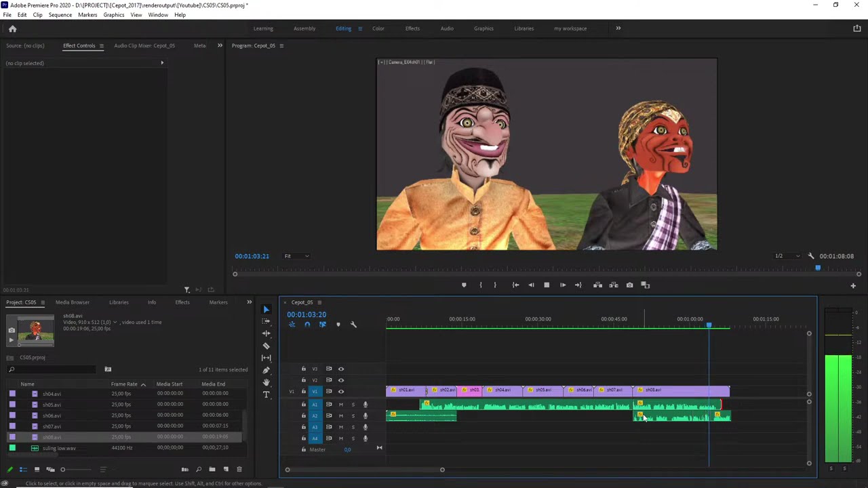Solo audio track A2
The width and height of the screenshot is (868, 488).
(x=353, y=415)
